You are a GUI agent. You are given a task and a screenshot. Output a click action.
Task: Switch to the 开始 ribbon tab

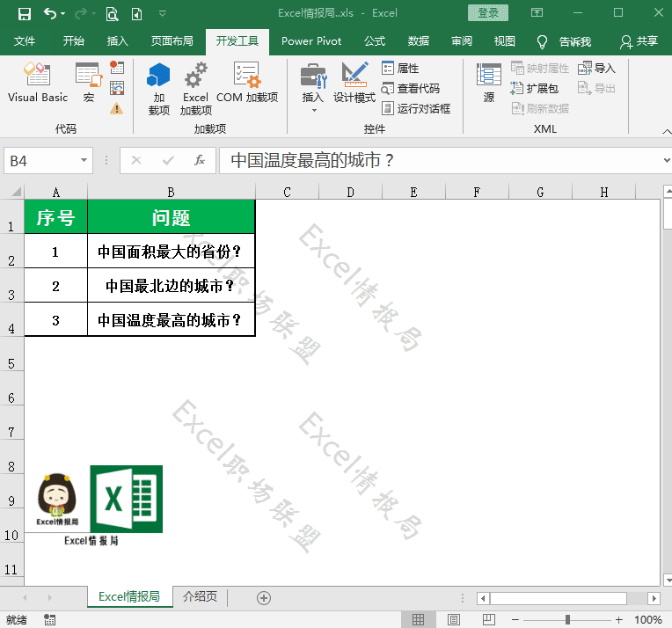click(73, 41)
